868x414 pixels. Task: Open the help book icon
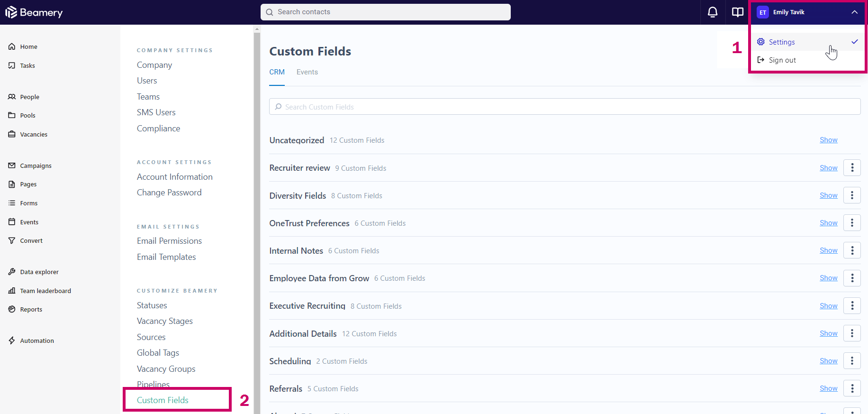(x=738, y=12)
